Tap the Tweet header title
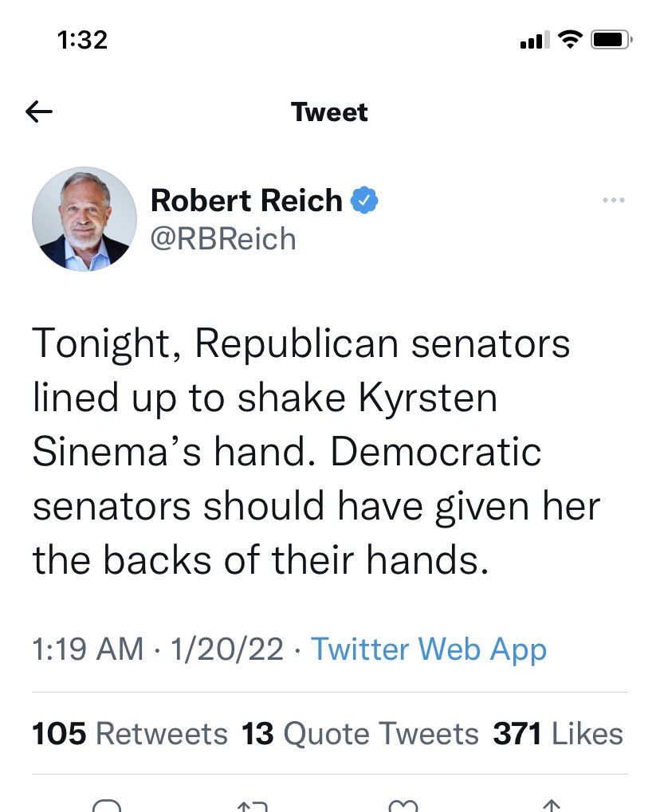The image size is (660, 812). [330, 112]
